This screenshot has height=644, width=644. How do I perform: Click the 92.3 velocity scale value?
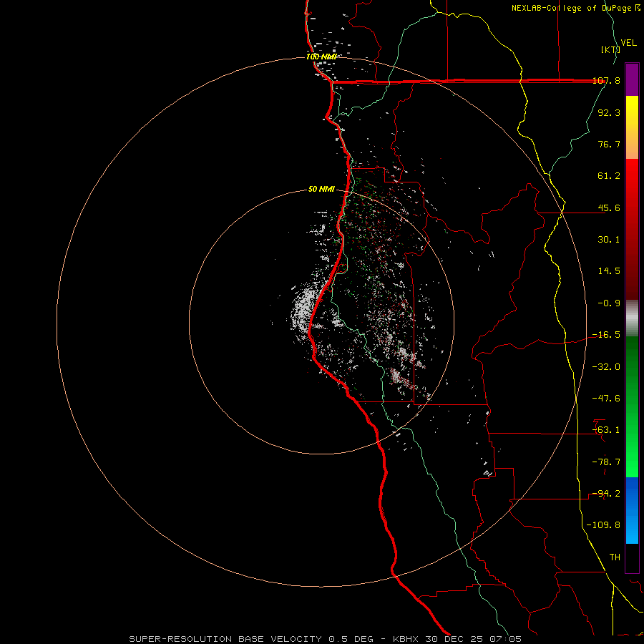[x=609, y=112]
